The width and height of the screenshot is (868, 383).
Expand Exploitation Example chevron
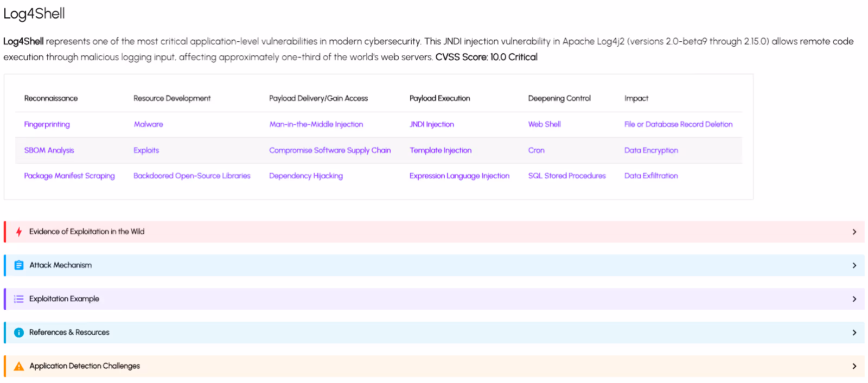pyautogui.click(x=854, y=299)
